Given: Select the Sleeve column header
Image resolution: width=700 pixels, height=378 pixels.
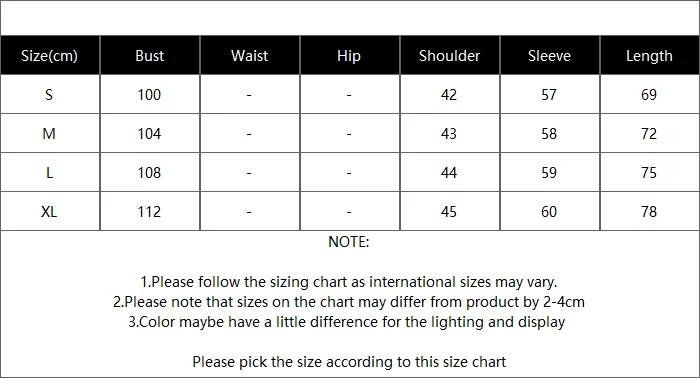Looking at the screenshot, I should pos(549,55).
